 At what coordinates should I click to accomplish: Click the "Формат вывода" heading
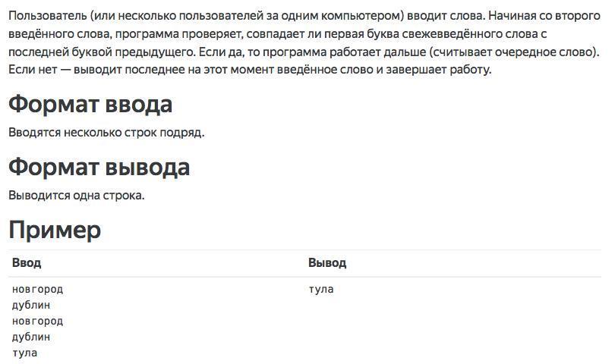click(99, 167)
